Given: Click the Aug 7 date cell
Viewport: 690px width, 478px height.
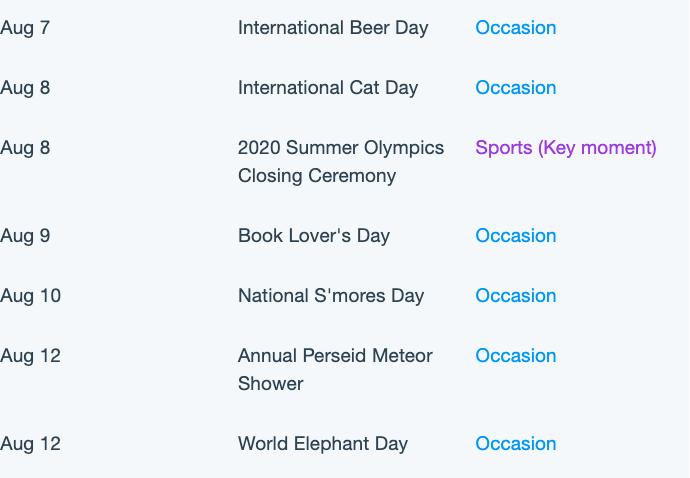Looking at the screenshot, I should (25, 28).
